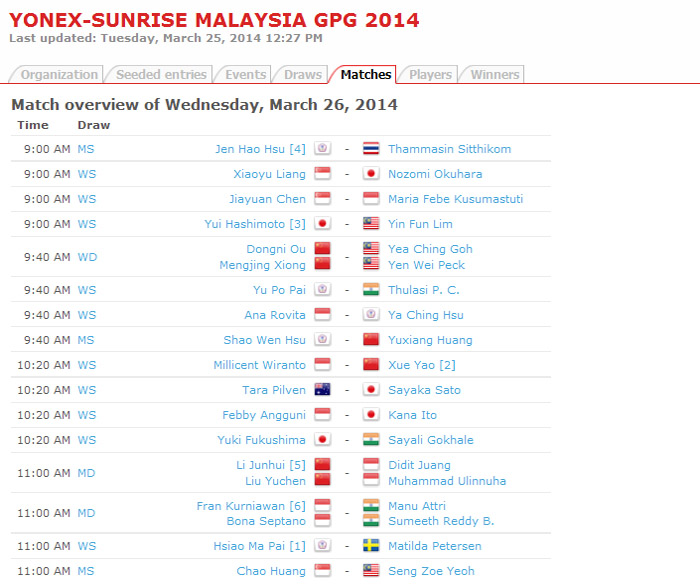Open player Xue Yao [2]
This screenshot has height=586, width=700.
(x=422, y=365)
